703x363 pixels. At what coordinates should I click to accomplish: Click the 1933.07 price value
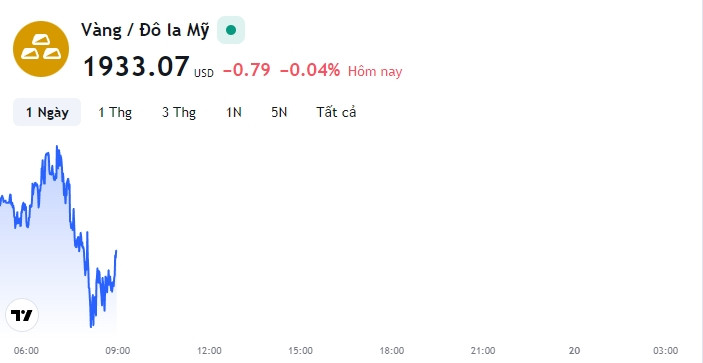click(x=137, y=67)
